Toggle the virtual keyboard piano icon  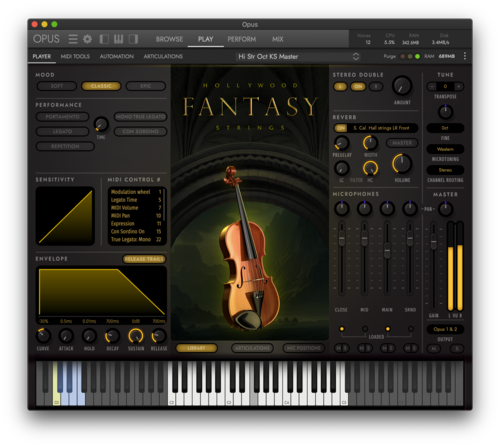119,39
